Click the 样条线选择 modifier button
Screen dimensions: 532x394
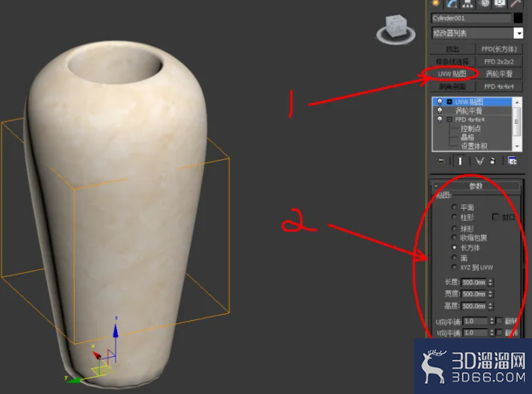[452, 62]
